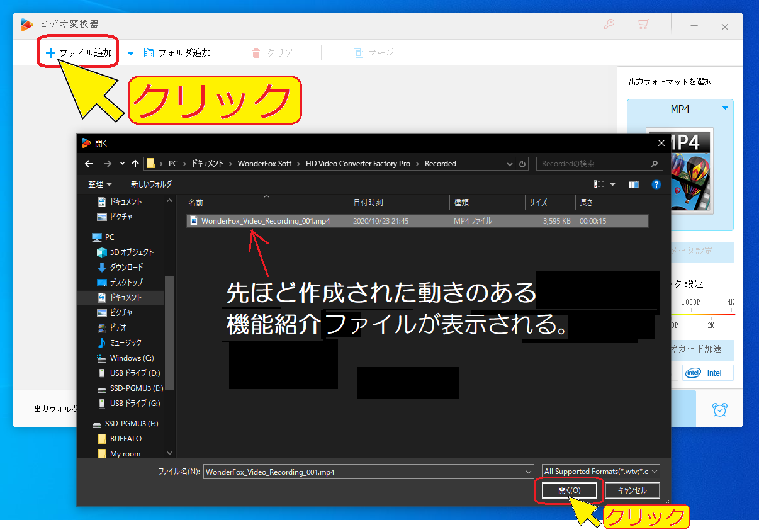
Task: Click the Forward arrow in the file dialog
Action: click(108, 164)
